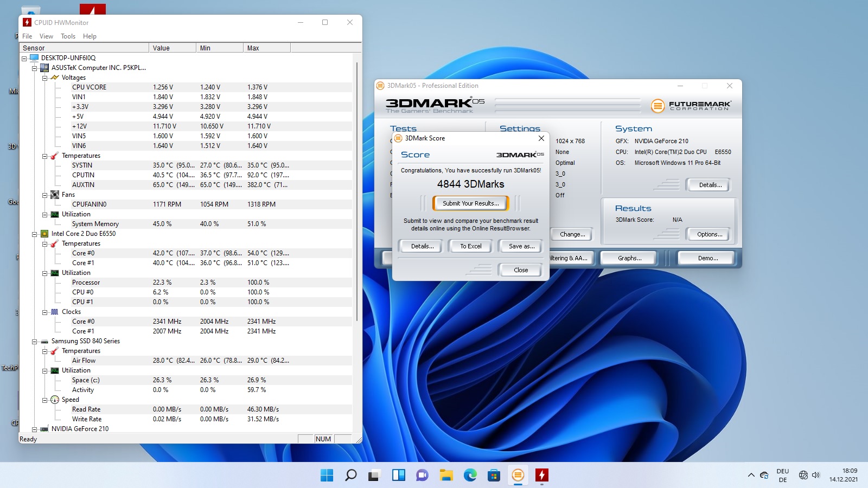Collapse the DESKTOP-UNF6I0Q root node
Viewport: 868px width, 488px height.
pos(24,59)
